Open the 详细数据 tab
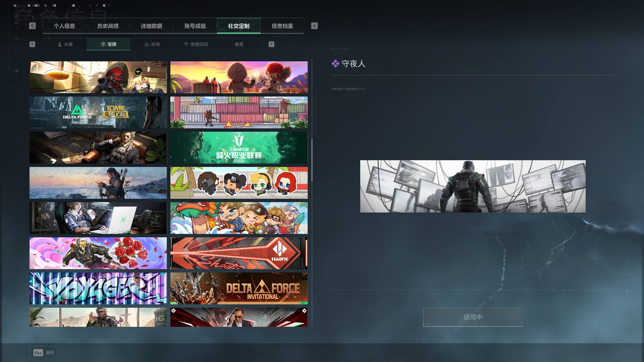Image resolution: width=644 pixels, height=362 pixels. (152, 26)
